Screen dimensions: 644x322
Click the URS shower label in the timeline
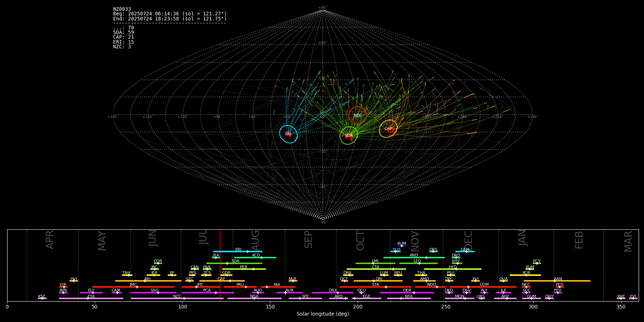tap(480, 297)
